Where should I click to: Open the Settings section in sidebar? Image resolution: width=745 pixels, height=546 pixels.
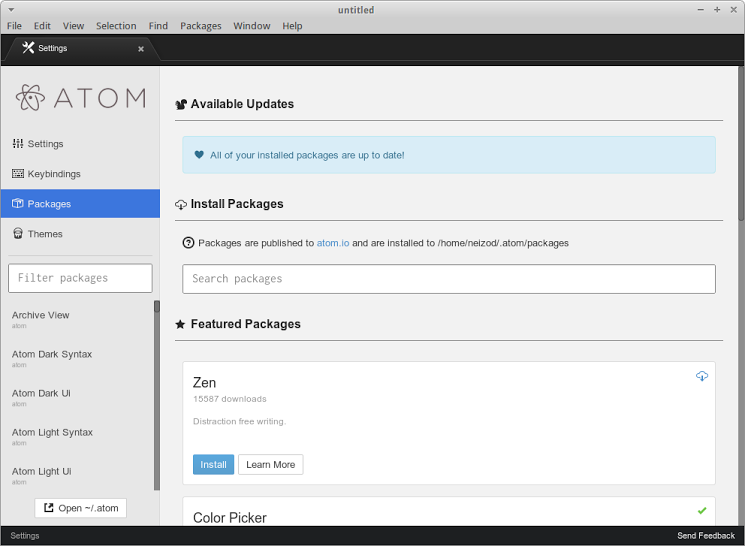(80, 144)
